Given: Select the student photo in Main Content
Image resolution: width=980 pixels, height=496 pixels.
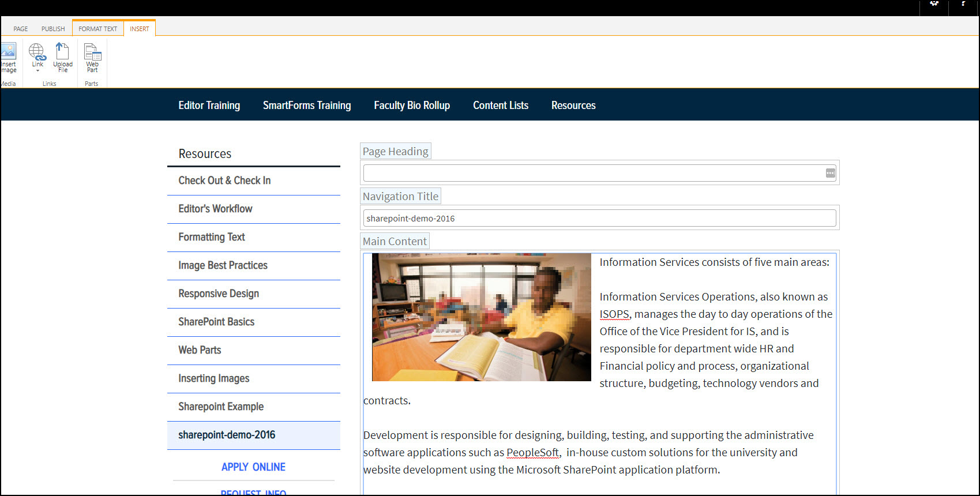Looking at the screenshot, I should (x=481, y=317).
